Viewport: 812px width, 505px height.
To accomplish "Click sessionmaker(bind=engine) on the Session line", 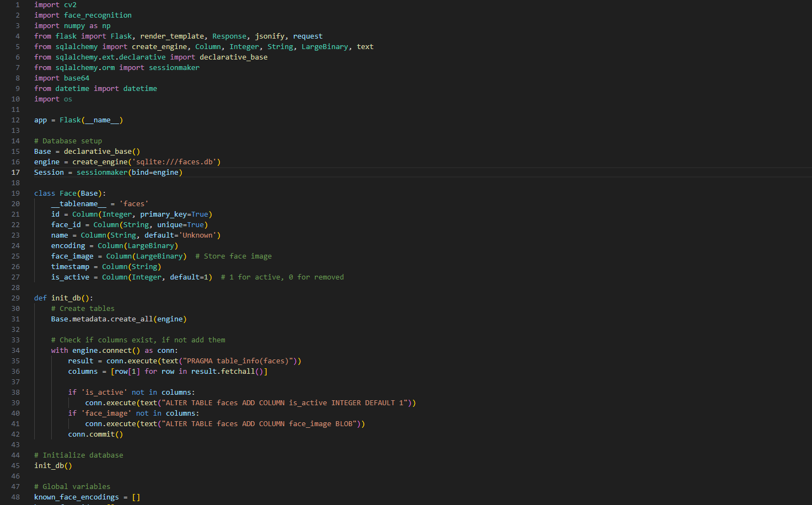I will 129,173.
